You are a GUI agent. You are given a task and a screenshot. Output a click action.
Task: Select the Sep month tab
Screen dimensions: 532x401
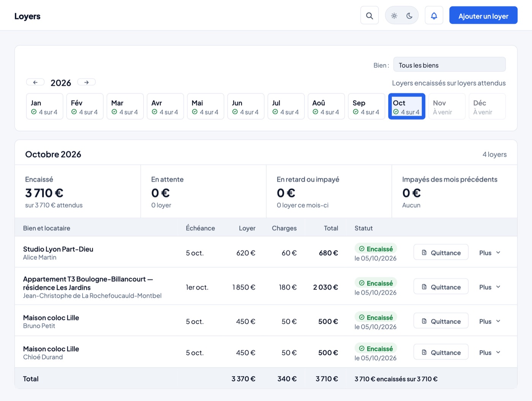[366, 107]
